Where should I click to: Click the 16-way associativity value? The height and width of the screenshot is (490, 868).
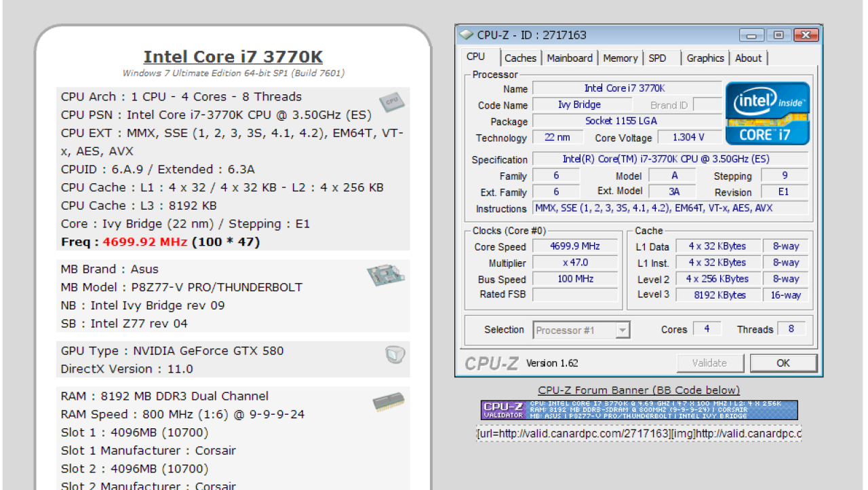coord(785,295)
